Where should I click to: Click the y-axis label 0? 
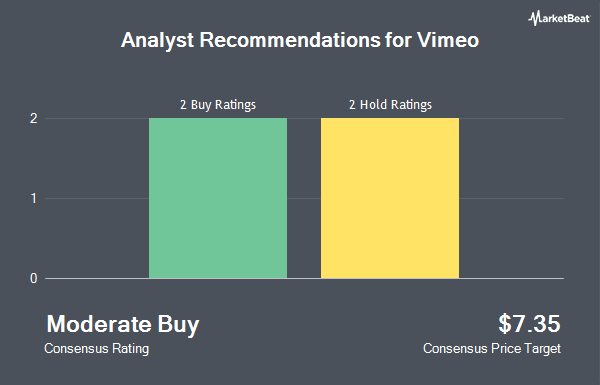(34, 278)
